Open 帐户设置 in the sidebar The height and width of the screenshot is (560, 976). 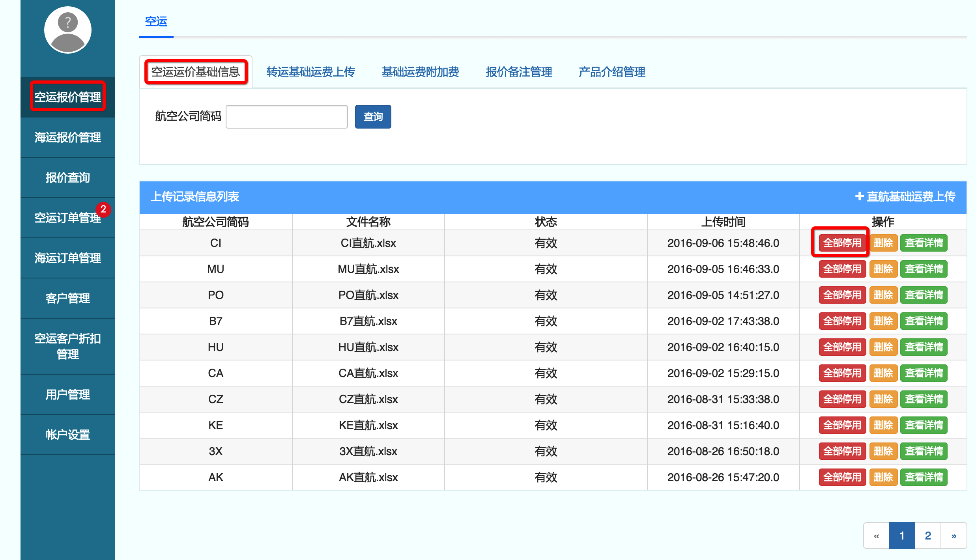pos(67,435)
